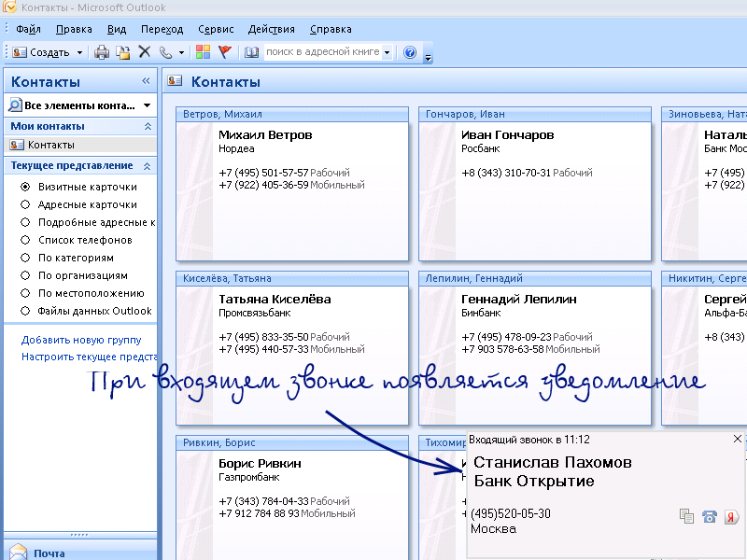Open toolbar options overflow arrow
The height and width of the screenshot is (560, 747).
[428, 58]
